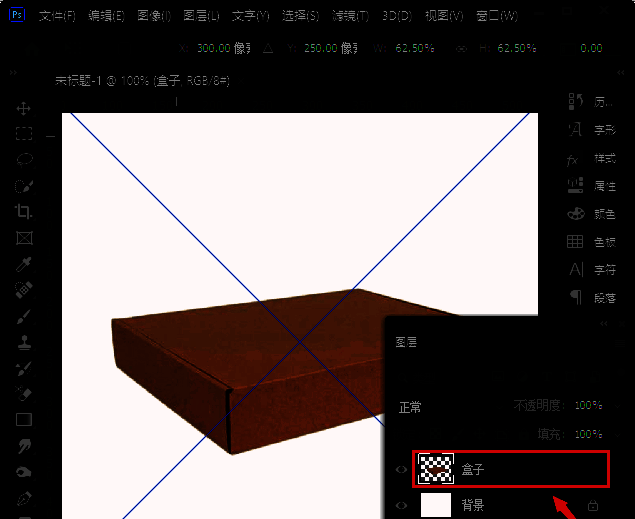
Task: Activate the Crop tool
Action: pos(24,212)
